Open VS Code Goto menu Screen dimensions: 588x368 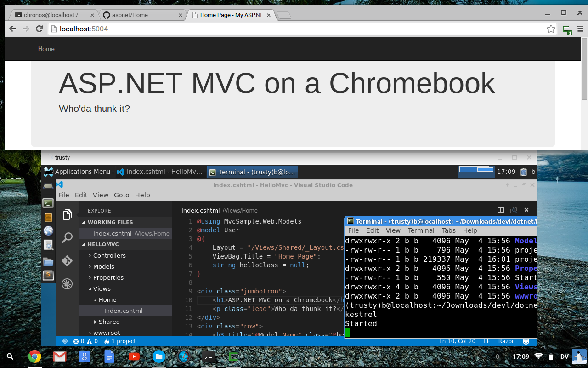point(122,195)
